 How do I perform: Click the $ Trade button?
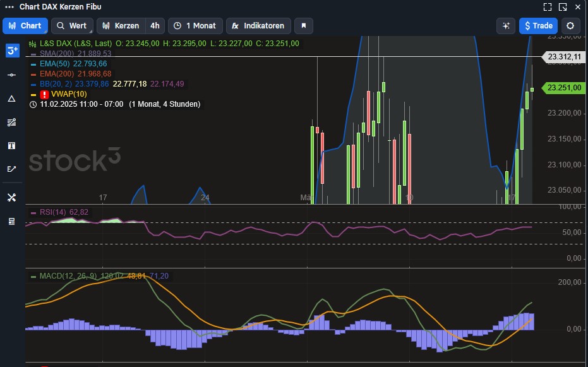click(537, 26)
